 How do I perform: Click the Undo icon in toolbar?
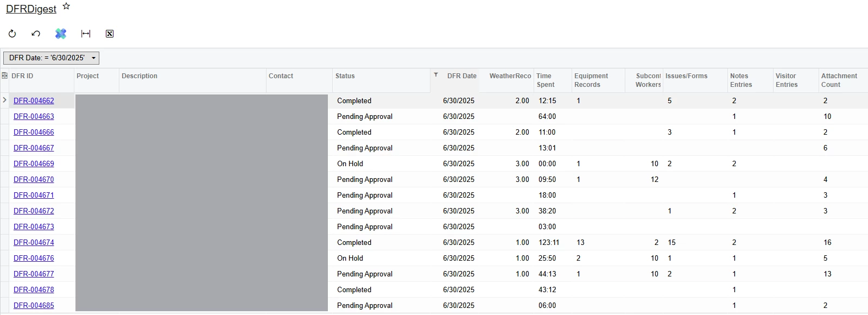tap(36, 34)
